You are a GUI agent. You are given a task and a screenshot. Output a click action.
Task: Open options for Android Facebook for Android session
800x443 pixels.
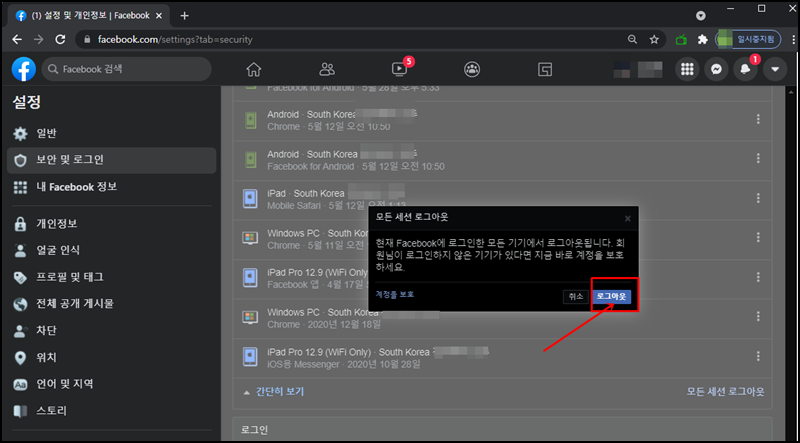(758, 158)
